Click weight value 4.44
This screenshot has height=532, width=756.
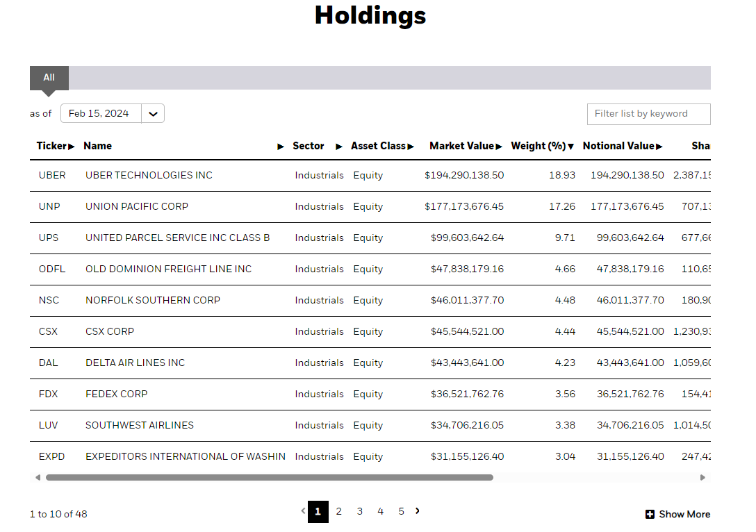pos(565,331)
